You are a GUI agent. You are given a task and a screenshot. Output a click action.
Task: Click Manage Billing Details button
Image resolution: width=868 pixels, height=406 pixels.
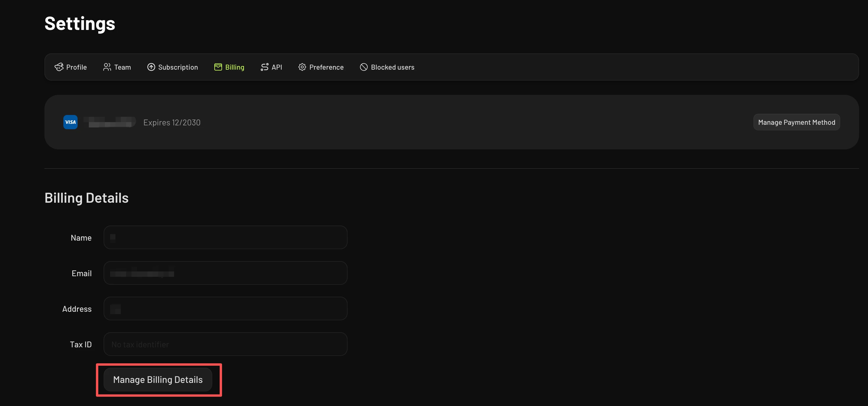click(x=158, y=380)
